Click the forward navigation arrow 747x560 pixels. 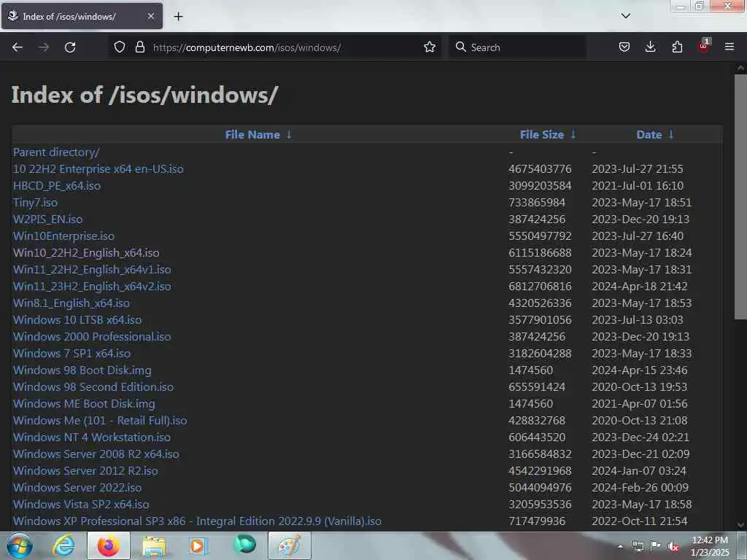pos(44,47)
